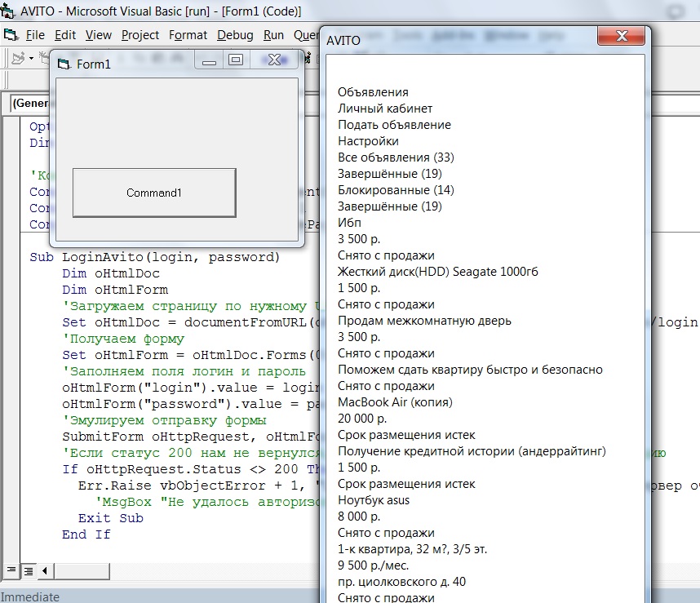Minimize the Form1 window
The height and width of the screenshot is (603, 700).
coord(209,60)
